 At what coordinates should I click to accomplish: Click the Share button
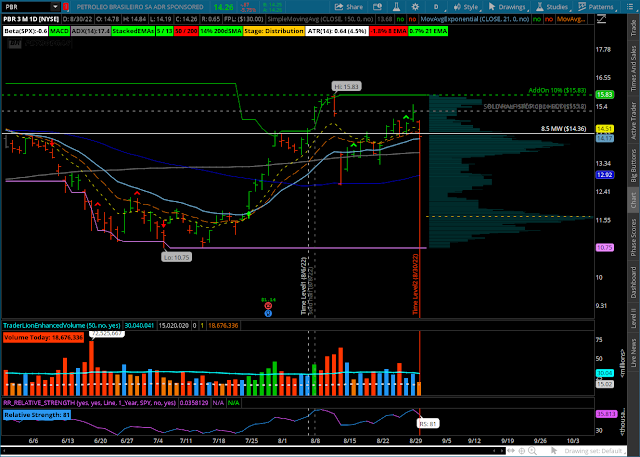tap(349, 7)
